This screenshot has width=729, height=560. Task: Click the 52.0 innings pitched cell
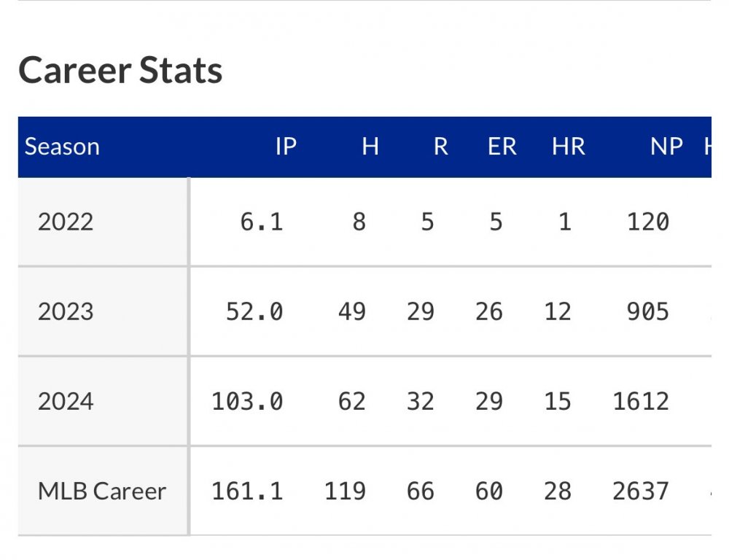click(254, 311)
